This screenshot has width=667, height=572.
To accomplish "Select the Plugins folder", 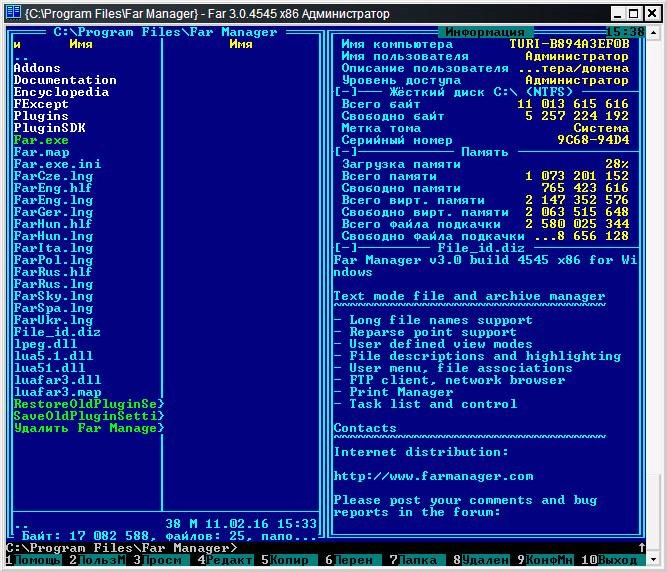I will [41, 116].
